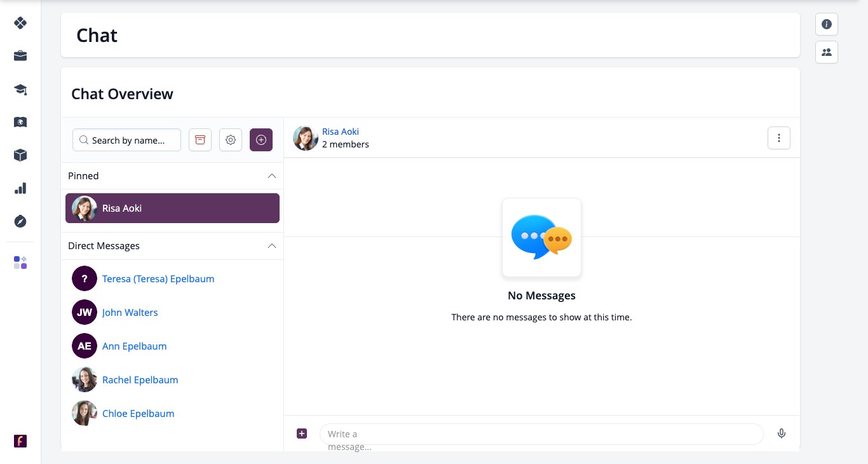Open chat settings gear icon
Screen dimensions: 868x464
(x=231, y=140)
